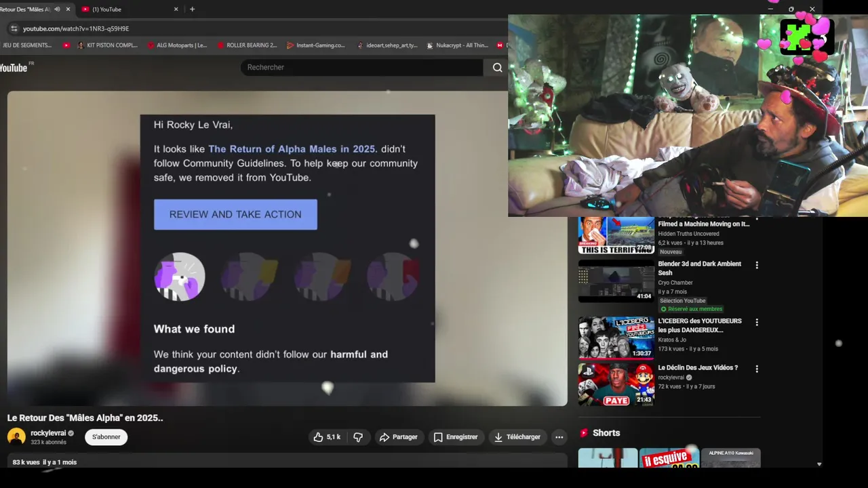
Task: Click the Partager button
Action: (398, 437)
